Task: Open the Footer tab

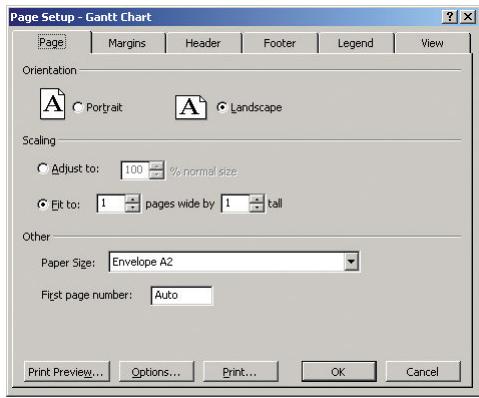Action: (x=280, y=43)
